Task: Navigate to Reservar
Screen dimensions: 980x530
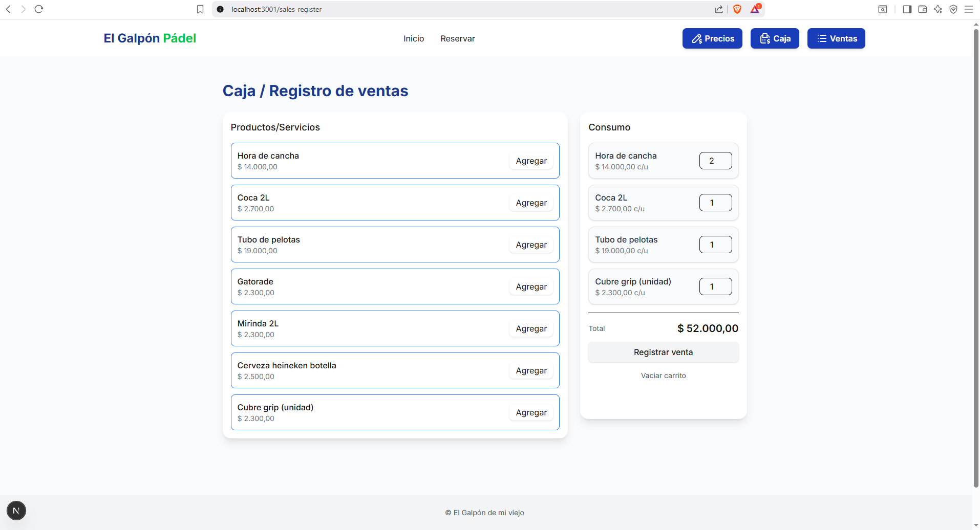Action: click(x=457, y=38)
